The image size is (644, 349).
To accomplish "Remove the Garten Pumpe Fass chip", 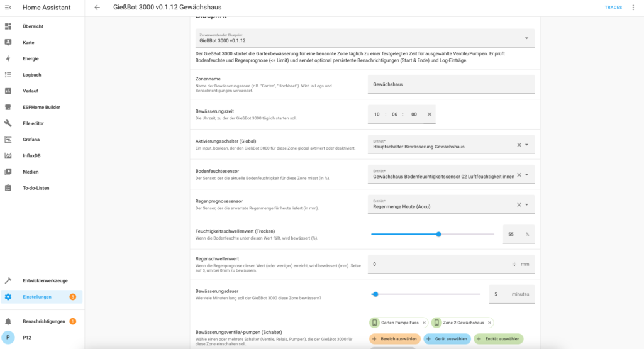I will click(x=424, y=323).
